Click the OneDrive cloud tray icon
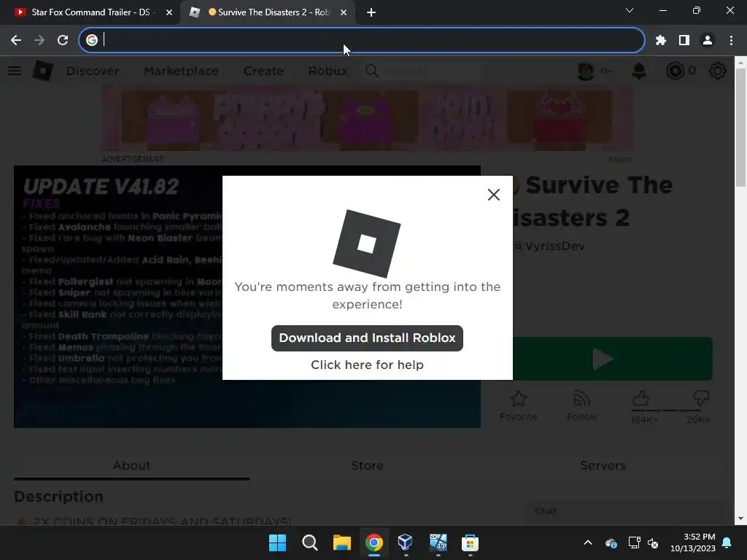Viewport: 747px width, 560px height. click(x=611, y=542)
